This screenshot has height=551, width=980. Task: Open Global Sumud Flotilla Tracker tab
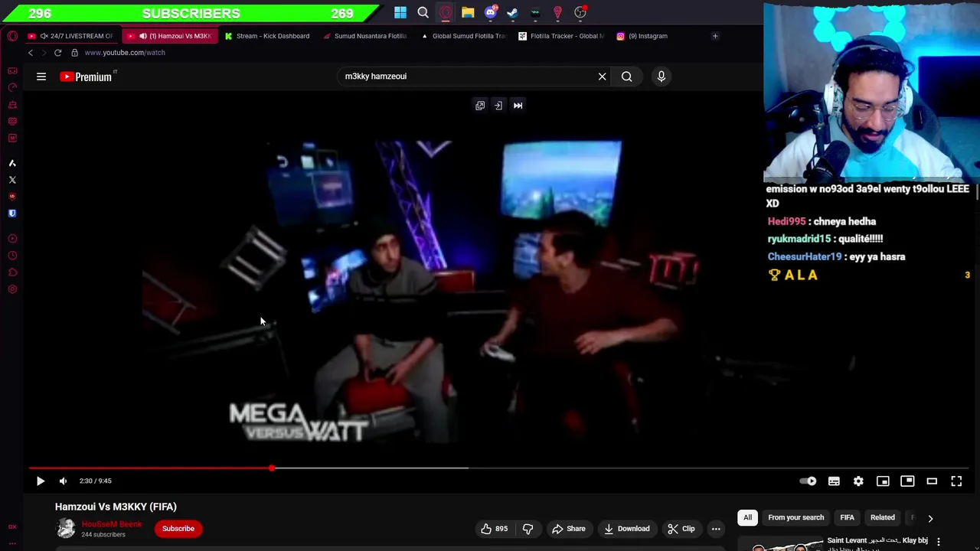click(463, 36)
